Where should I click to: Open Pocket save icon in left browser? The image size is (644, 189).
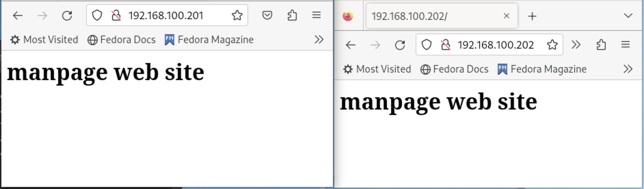pos(267,15)
